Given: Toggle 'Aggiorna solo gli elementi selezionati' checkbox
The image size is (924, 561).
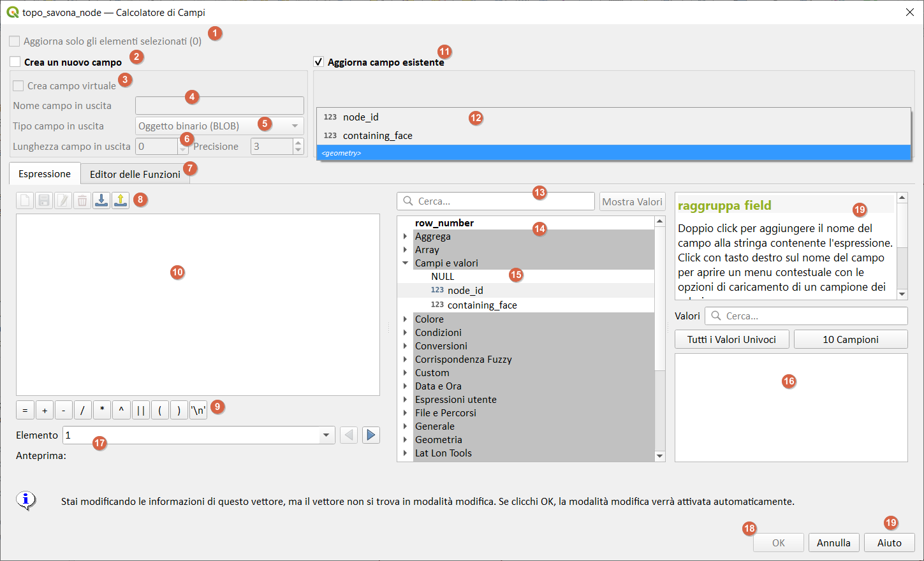Looking at the screenshot, I should [15, 41].
